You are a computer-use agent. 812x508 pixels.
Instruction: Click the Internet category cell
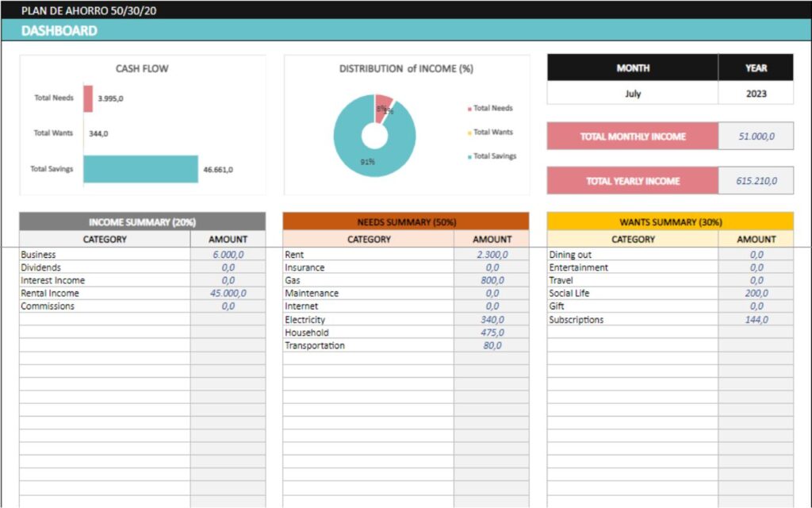click(368, 306)
